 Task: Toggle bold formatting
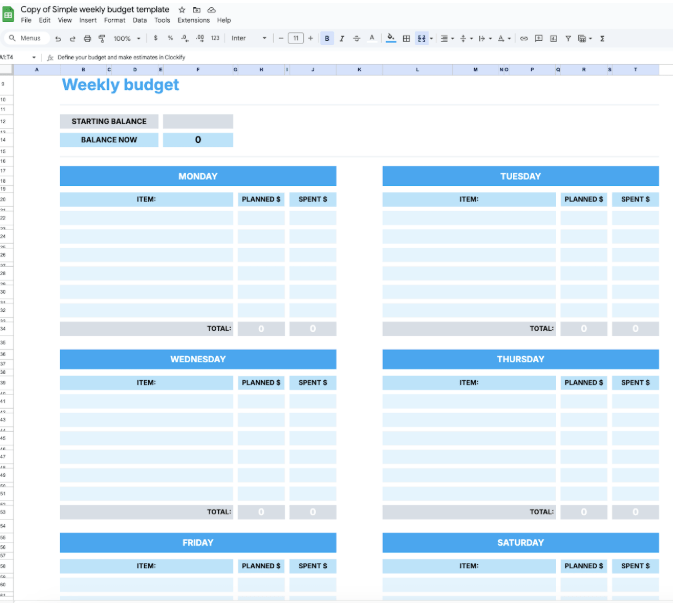(327, 39)
